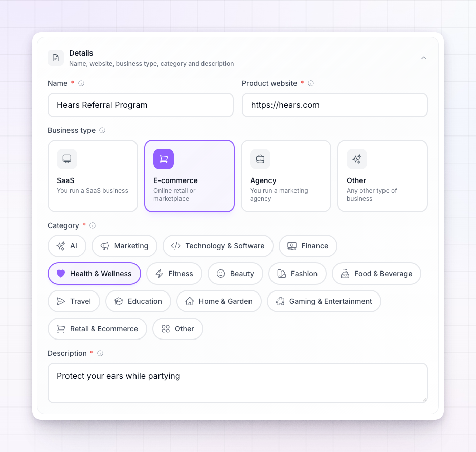The image size is (476, 452).
Task: Click the Agency briefcase icon
Action: tap(260, 159)
